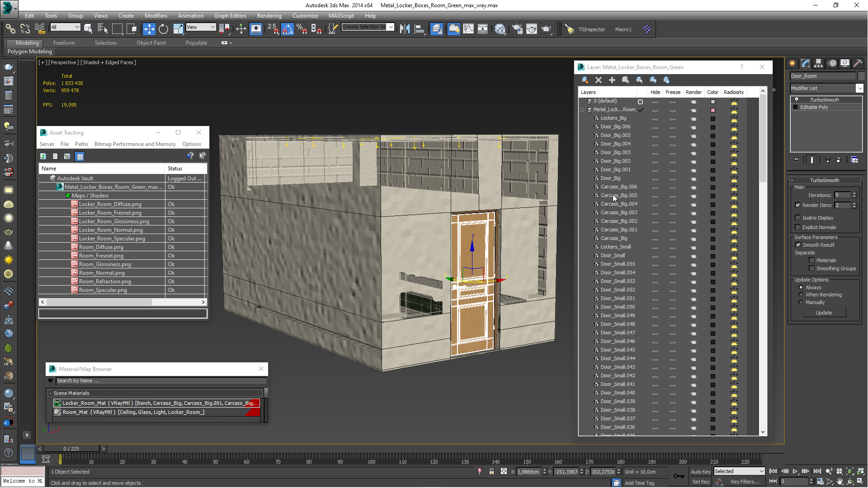Viewport: 868px width, 488px height.
Task: Add selected objects to layer plus icon
Action: pos(612,80)
